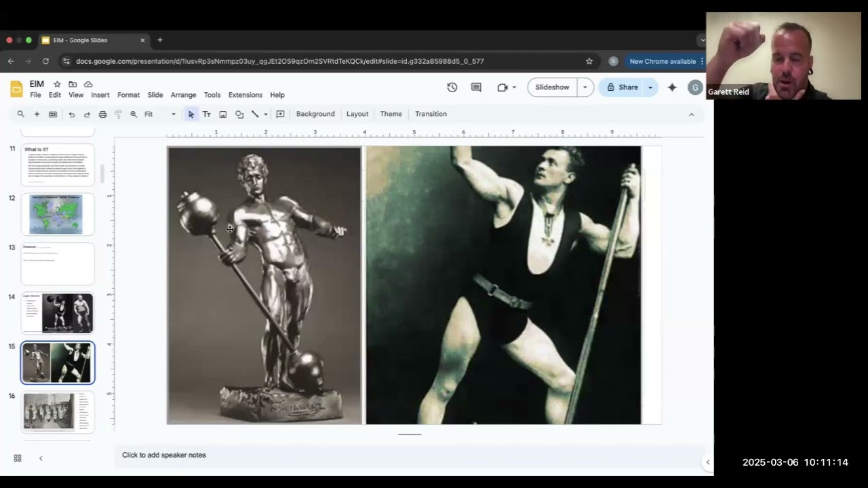Expand the Slideshow options dropdown
868x488 pixels.
pos(585,87)
